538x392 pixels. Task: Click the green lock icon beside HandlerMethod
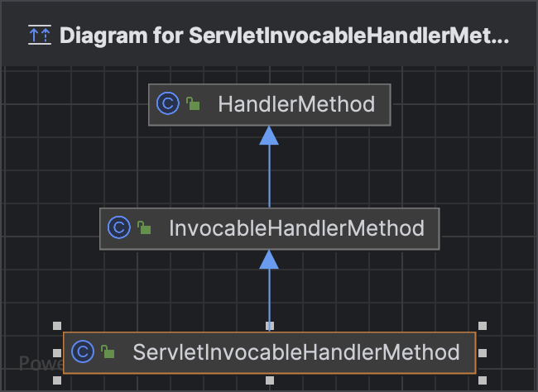(193, 105)
